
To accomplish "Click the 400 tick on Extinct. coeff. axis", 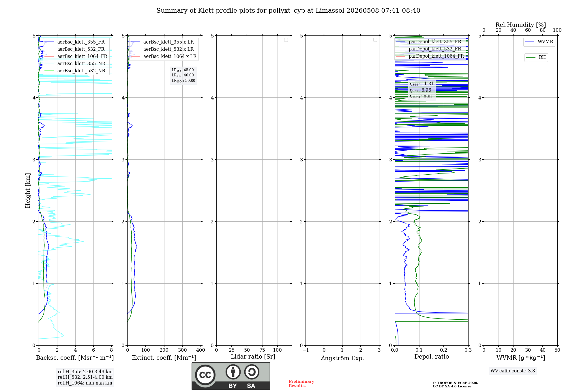I will (201, 350).
